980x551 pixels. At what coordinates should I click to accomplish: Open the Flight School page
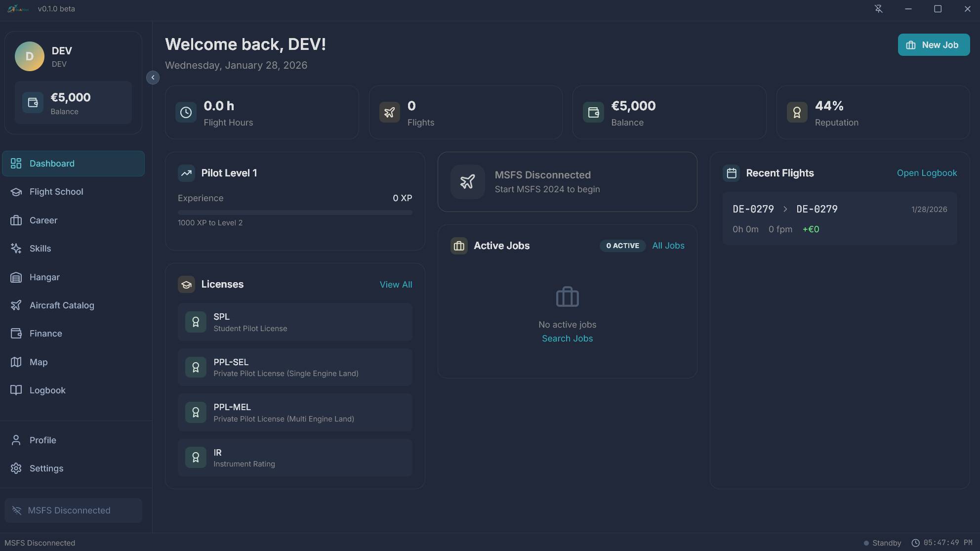point(56,192)
